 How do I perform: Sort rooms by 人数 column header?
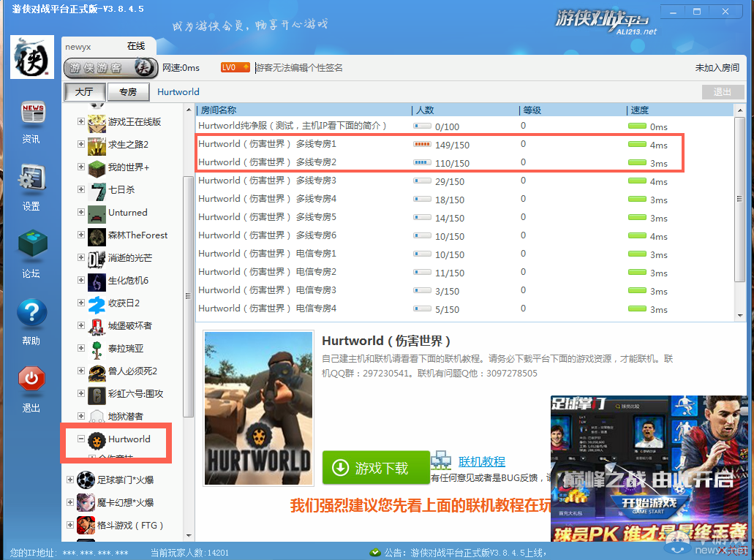point(464,110)
